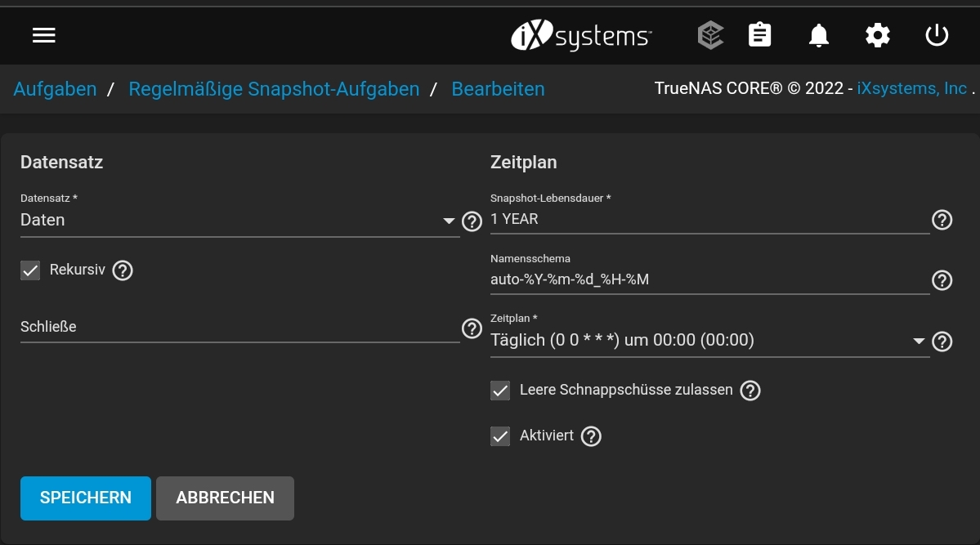Click the TrueCommand cube icon
980x545 pixels.
[x=710, y=35]
